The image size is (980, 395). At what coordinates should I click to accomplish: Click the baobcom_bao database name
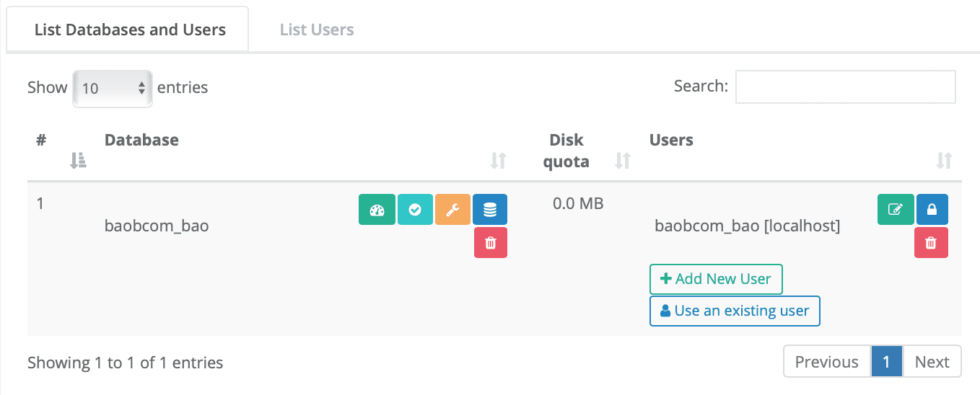[157, 226]
